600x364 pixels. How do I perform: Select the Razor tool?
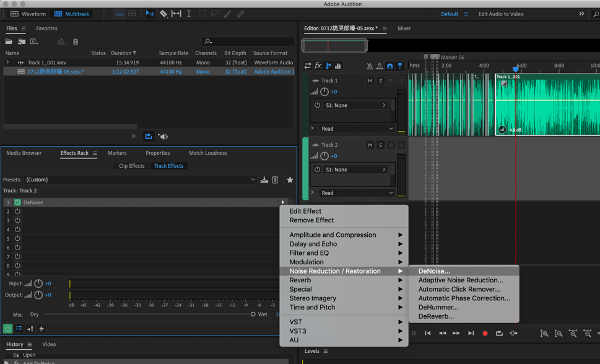pos(163,14)
